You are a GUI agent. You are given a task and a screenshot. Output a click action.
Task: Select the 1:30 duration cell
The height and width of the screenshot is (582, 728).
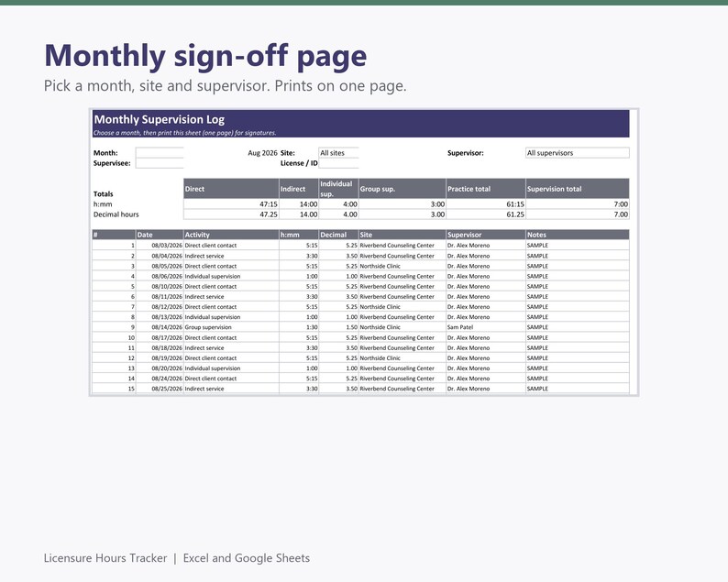pos(299,327)
